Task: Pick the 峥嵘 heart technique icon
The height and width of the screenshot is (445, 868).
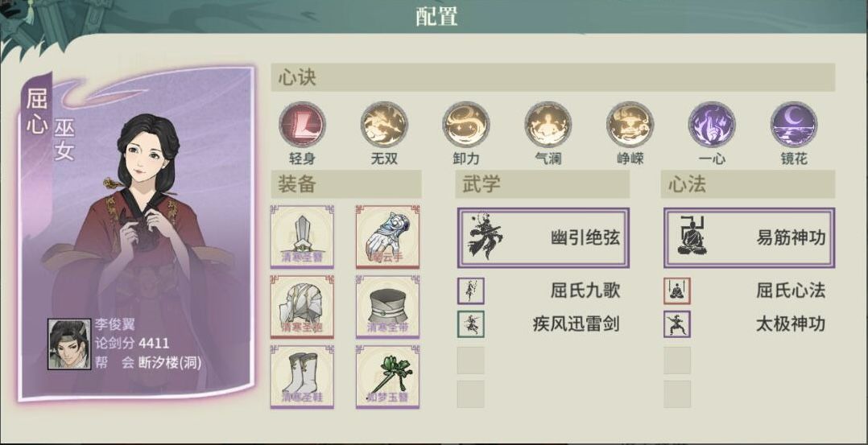Action: click(630, 124)
